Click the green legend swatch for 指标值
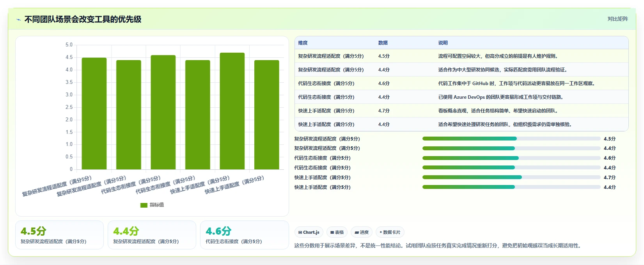The image size is (644, 265). click(144, 205)
